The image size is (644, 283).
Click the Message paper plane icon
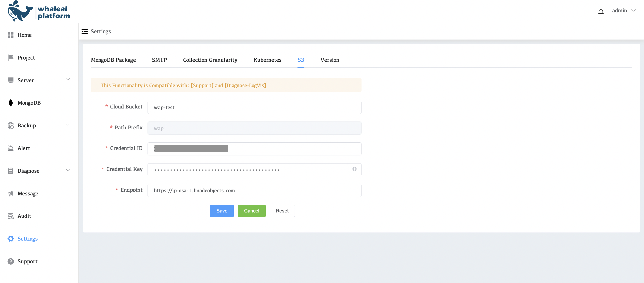click(11, 193)
